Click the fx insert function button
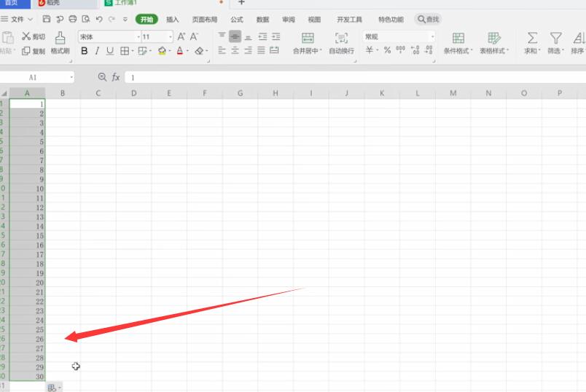The image size is (586, 392). coord(116,77)
